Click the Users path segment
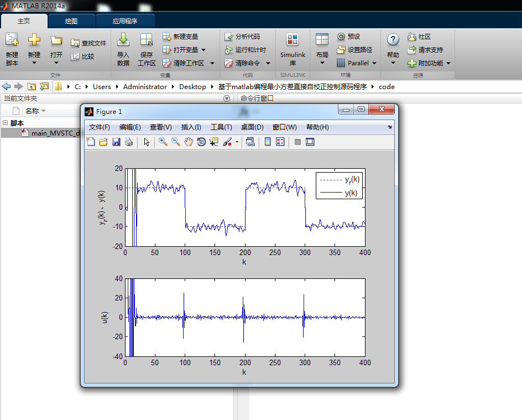The image size is (522, 420). [x=102, y=86]
